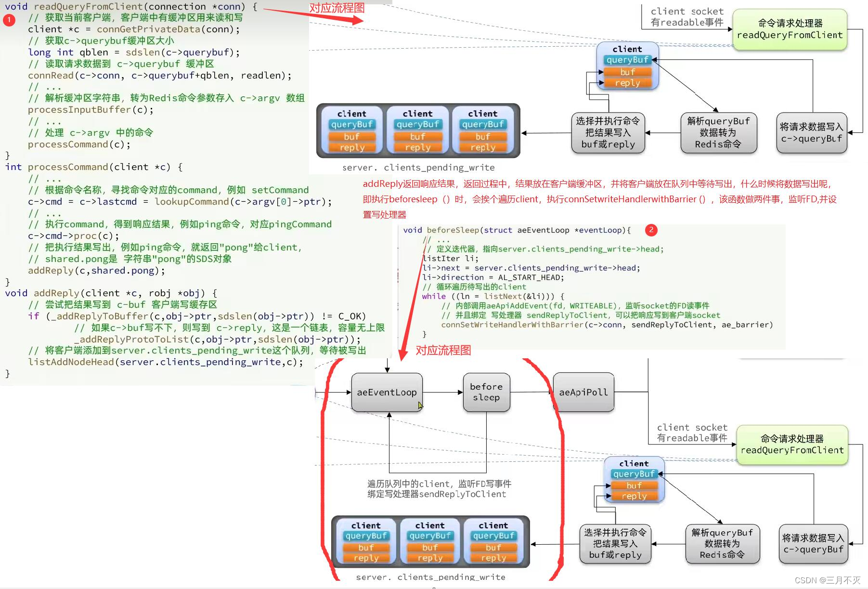This screenshot has height=589, width=868.
Task: Click the '_addReplyToBuffer' if-condition line
Action: coord(197,316)
